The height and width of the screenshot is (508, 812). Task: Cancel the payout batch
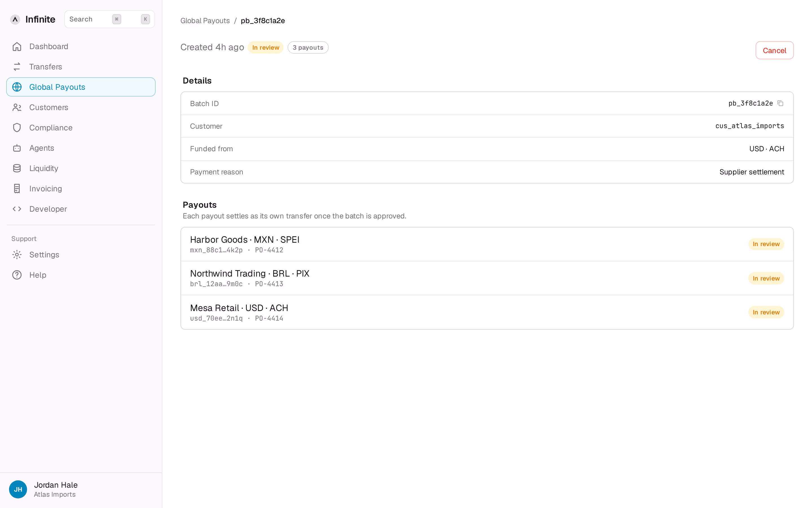pos(775,51)
